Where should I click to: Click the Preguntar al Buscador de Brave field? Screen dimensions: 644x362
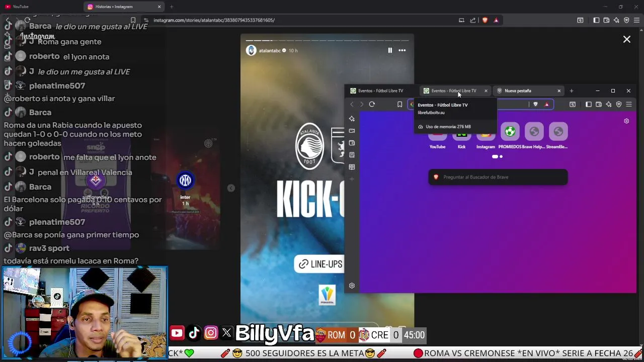coord(498,177)
